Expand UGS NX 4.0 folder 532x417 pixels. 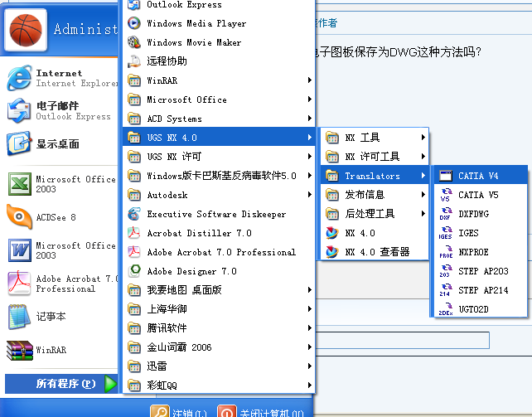pos(219,138)
